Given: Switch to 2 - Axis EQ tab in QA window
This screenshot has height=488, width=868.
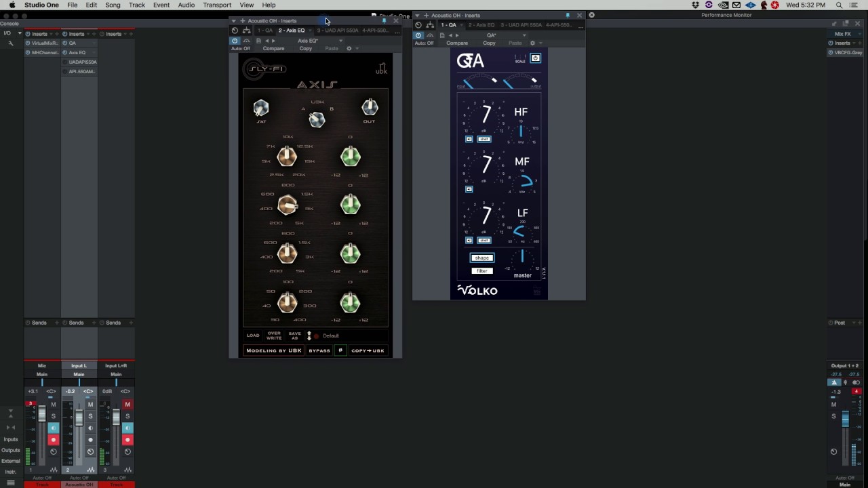Looking at the screenshot, I should [481, 25].
